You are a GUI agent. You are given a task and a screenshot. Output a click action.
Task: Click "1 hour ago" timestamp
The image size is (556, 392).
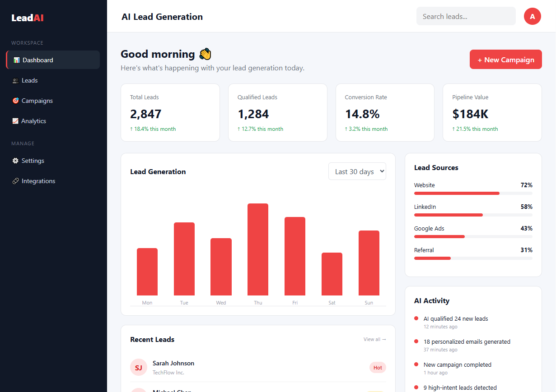(435, 373)
